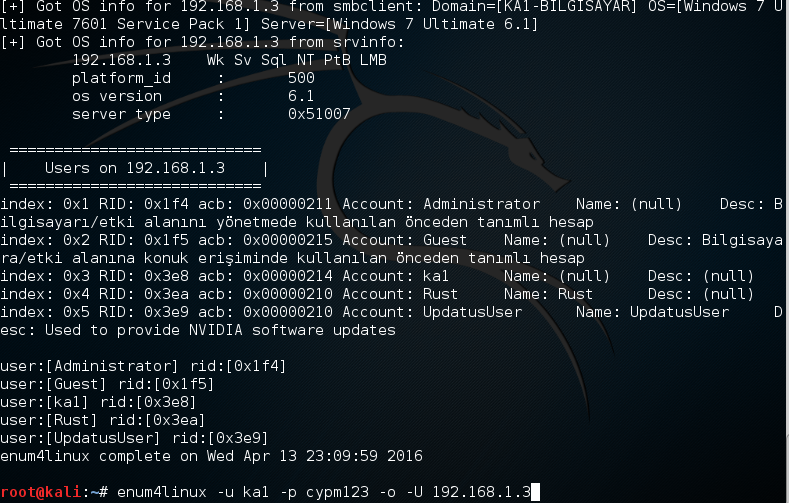Select the user:[Guest] rid line
Screen dimensions: 789x503
coord(107,384)
